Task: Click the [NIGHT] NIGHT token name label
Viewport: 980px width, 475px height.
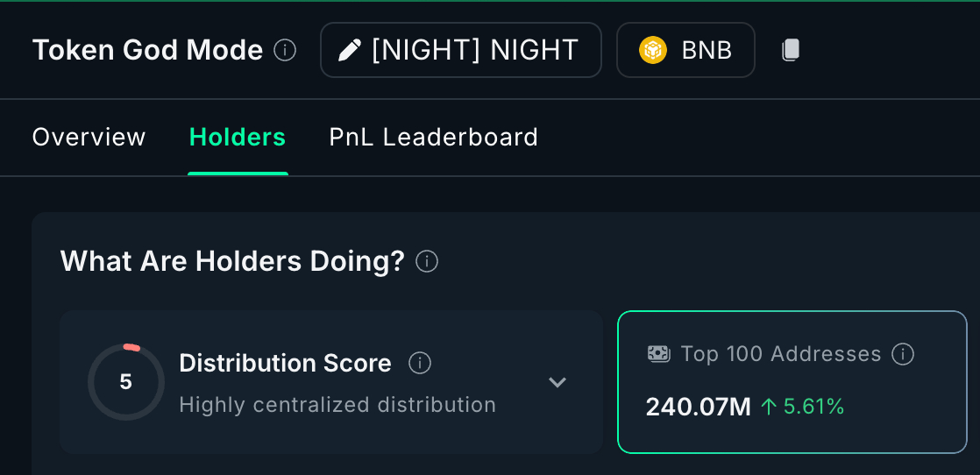Action: 474,50
